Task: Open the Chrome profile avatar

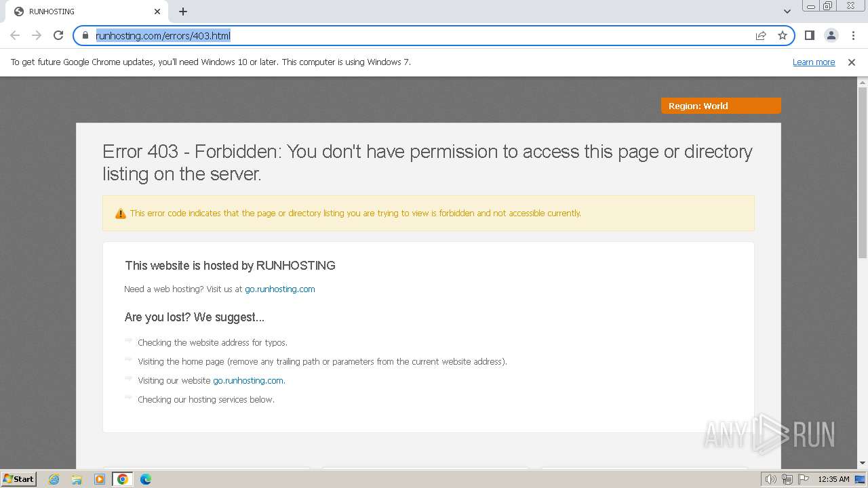Action: pyautogui.click(x=831, y=35)
